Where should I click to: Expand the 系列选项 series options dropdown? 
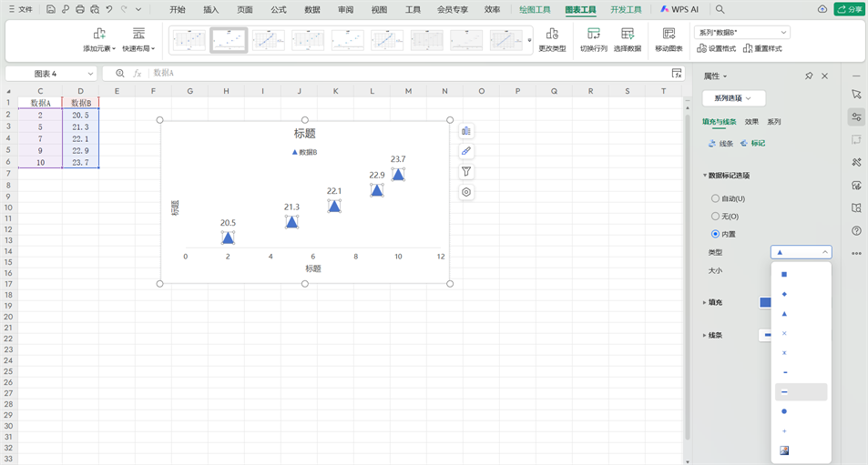733,98
